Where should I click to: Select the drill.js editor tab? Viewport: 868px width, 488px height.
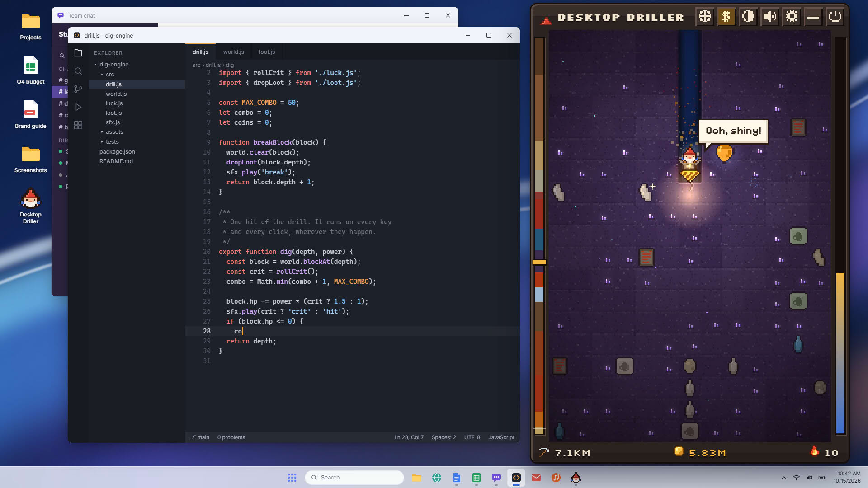pos(200,52)
